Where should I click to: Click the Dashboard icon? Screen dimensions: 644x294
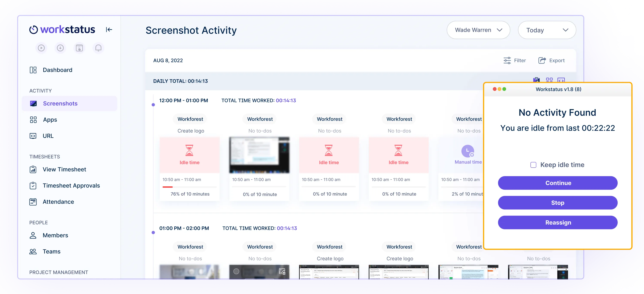click(33, 70)
